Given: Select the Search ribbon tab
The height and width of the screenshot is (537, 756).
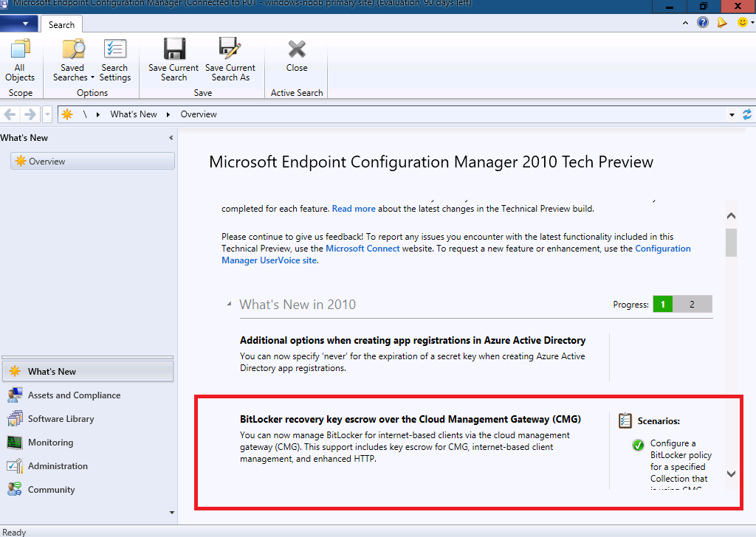Looking at the screenshot, I should tap(61, 24).
